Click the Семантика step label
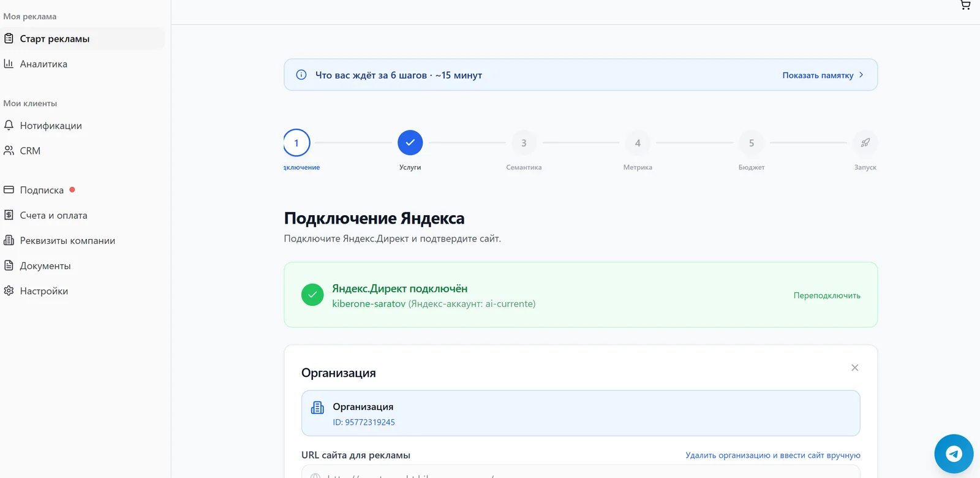This screenshot has width=980, height=478. coord(524,167)
